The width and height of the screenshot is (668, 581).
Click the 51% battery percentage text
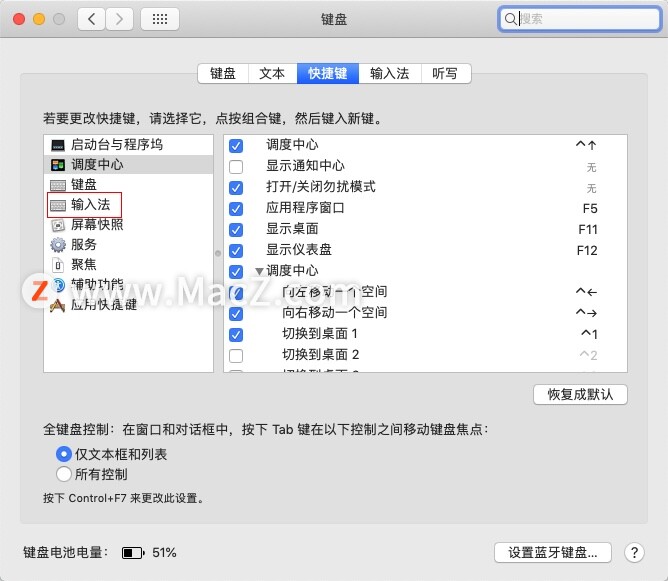164,552
